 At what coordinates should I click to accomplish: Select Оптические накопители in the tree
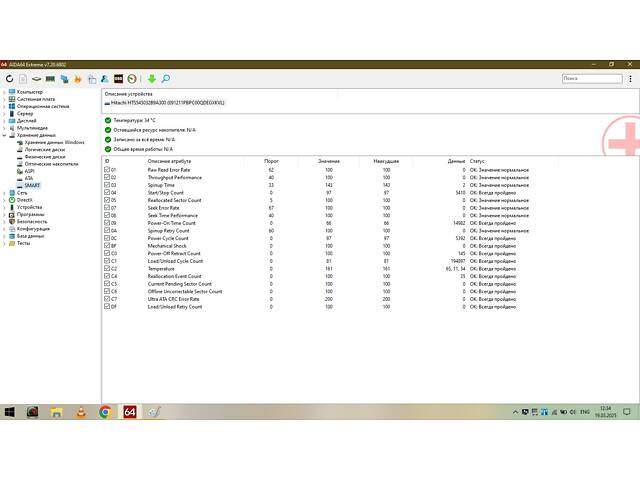point(51,164)
